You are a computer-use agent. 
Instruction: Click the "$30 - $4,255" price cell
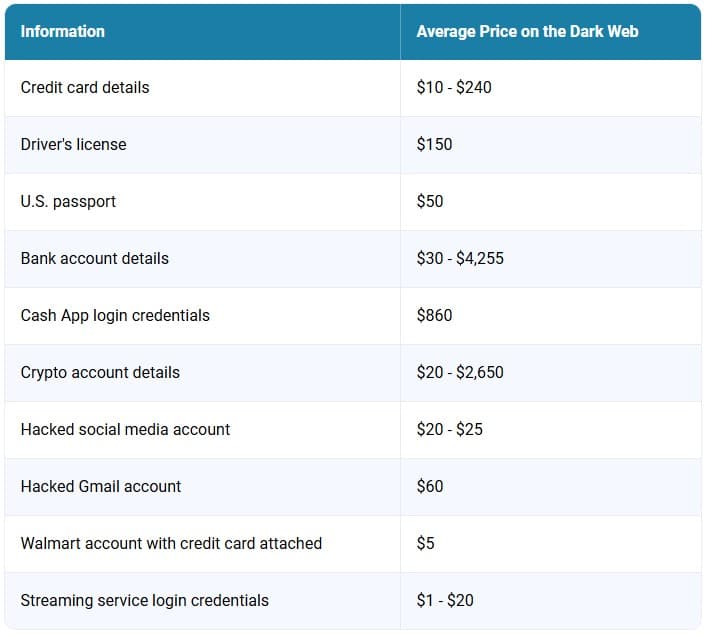point(460,258)
